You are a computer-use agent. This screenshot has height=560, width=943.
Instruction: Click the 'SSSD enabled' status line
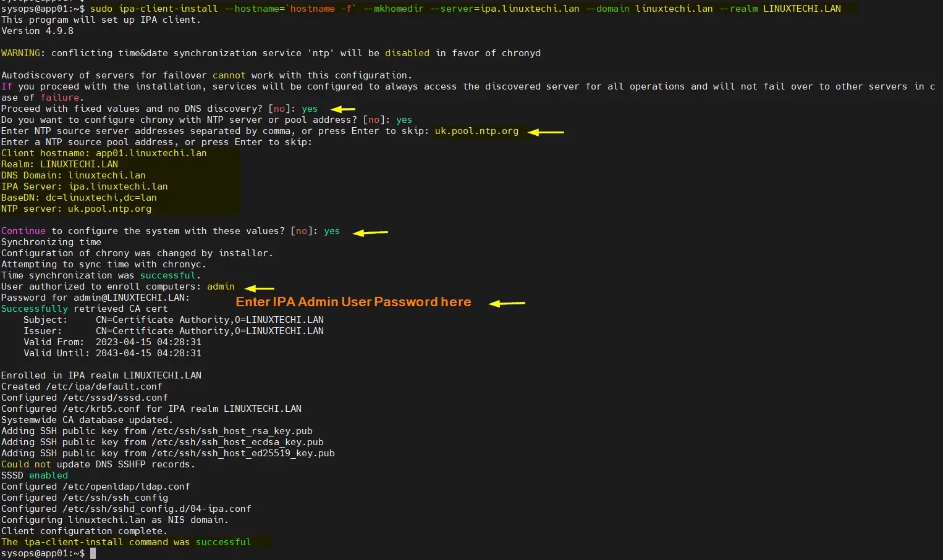[x=35, y=475]
